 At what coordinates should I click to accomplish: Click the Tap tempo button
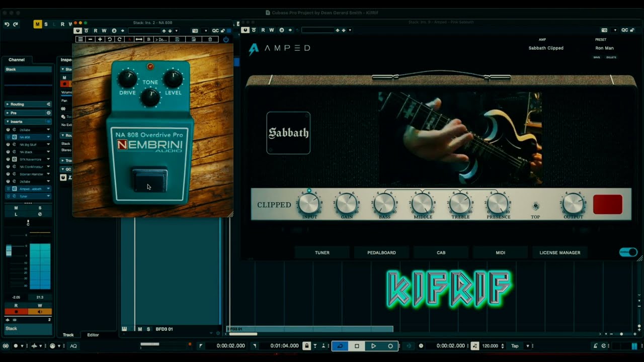point(515,346)
